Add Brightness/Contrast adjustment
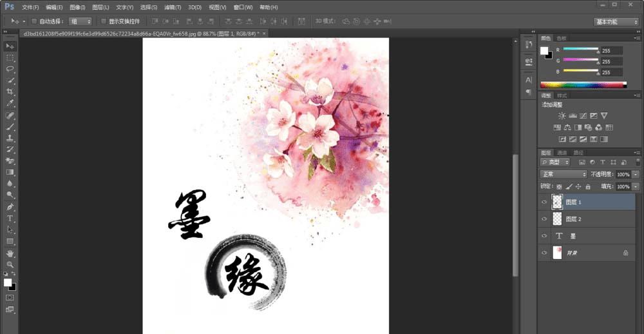Screen dimensions: 644x334 pyautogui.click(x=562, y=116)
